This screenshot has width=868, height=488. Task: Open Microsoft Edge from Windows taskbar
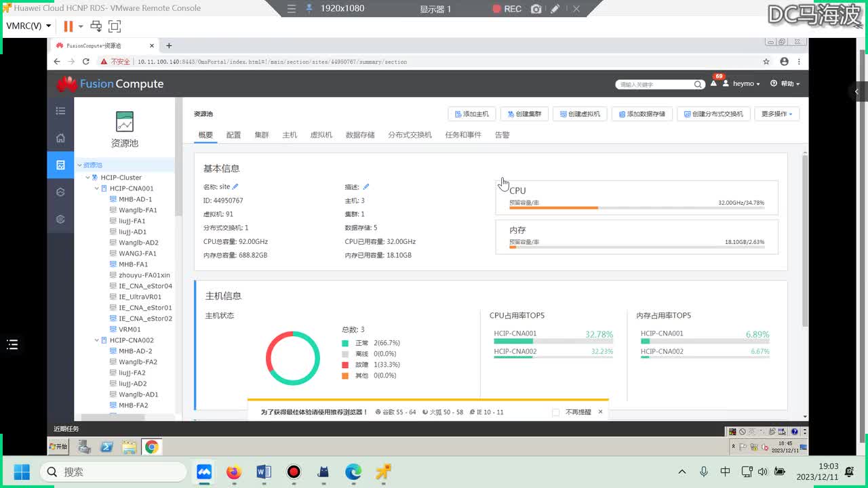[x=353, y=472]
